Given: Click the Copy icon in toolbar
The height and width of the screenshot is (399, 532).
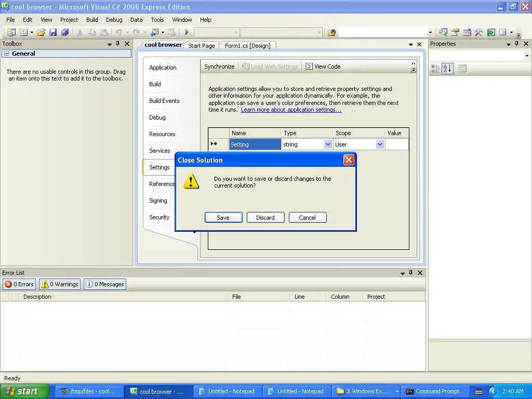Looking at the screenshot, I should (91, 32).
